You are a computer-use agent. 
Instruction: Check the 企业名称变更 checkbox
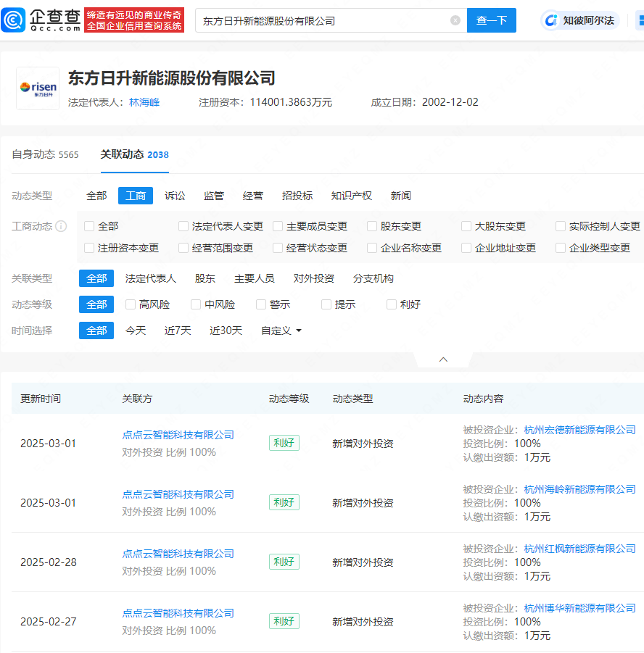point(372,248)
